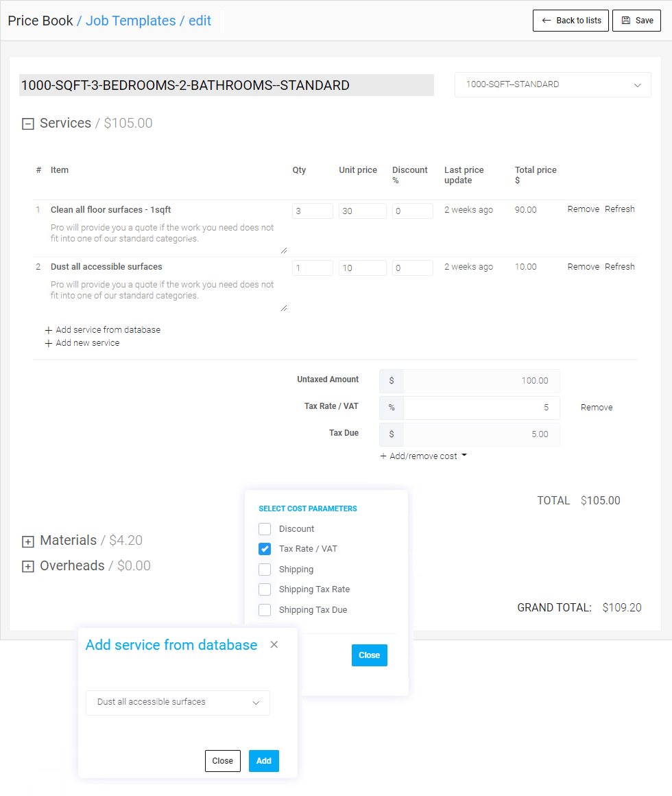
Task: Uncheck the Tax Rate / VAT checkbox
Action: [265, 549]
